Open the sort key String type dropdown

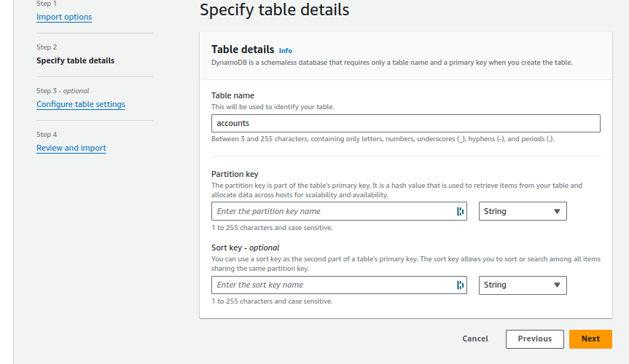pos(523,285)
